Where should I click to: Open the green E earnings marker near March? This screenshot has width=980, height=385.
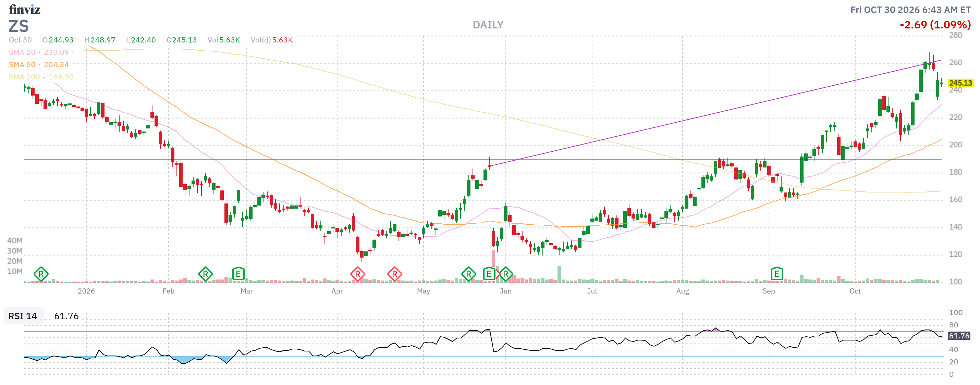coord(238,274)
